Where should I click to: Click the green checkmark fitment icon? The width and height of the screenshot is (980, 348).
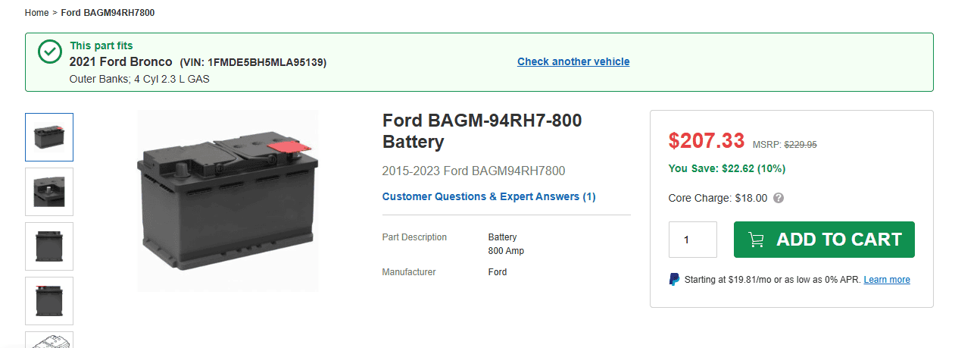pos(49,52)
